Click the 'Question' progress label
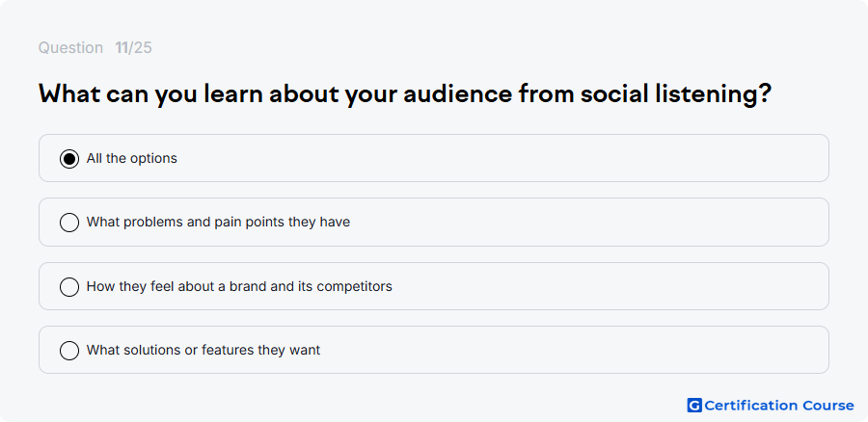Viewport: 868px width, 422px height. tap(70, 48)
